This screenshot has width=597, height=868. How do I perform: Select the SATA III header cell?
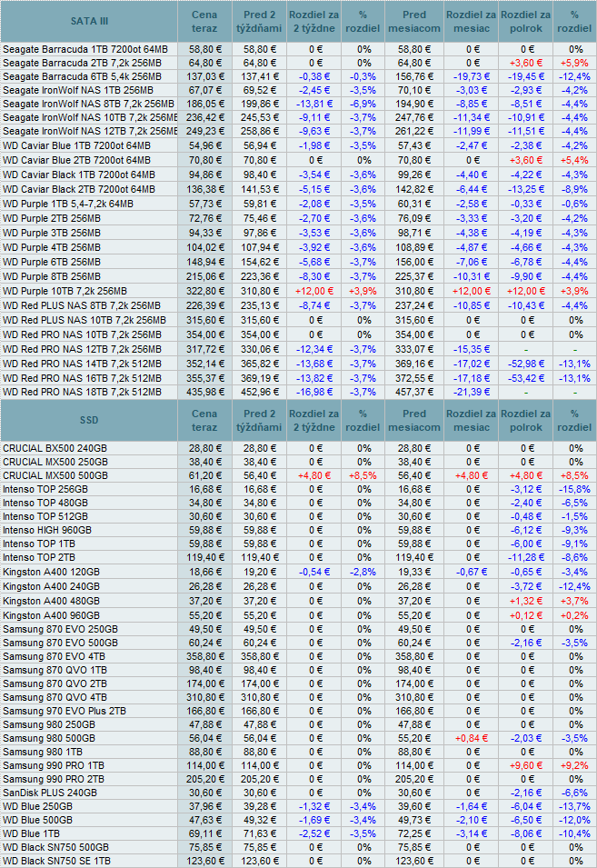pos(89,22)
